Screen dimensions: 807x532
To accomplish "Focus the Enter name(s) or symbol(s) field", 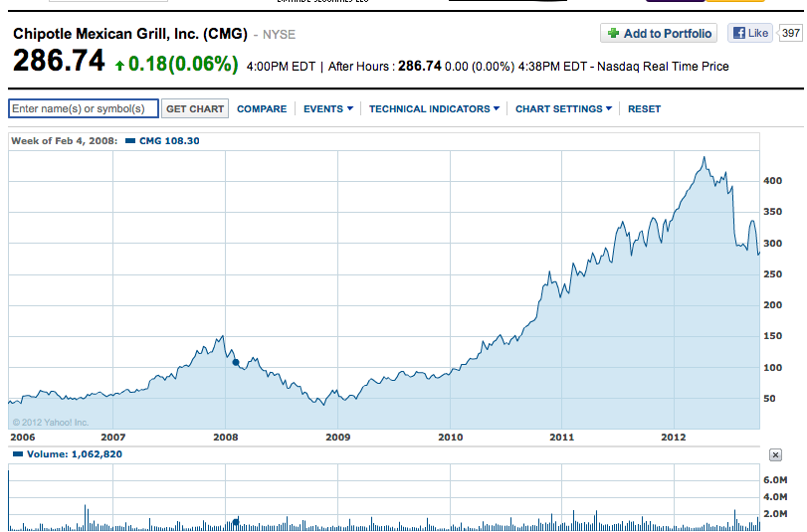I will tap(84, 108).
